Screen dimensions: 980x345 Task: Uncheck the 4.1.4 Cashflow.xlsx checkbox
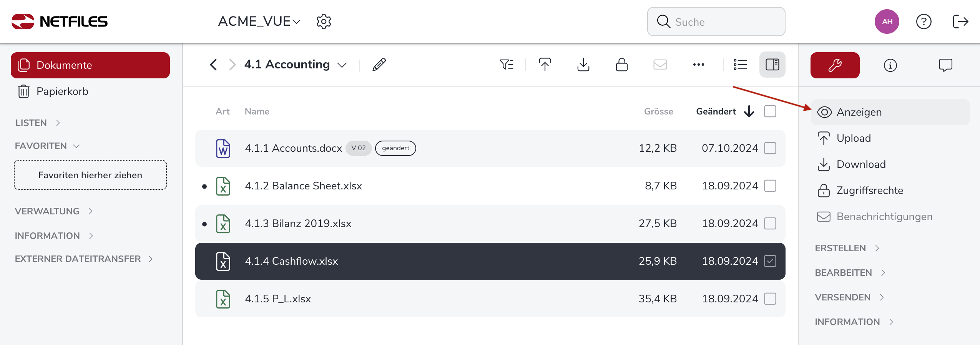(x=770, y=261)
